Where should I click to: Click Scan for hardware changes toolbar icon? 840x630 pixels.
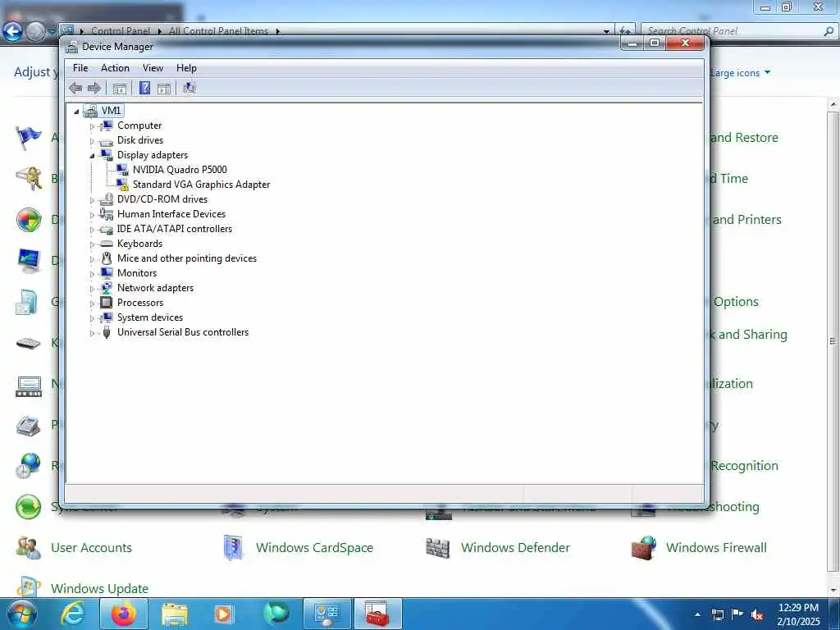point(189,88)
